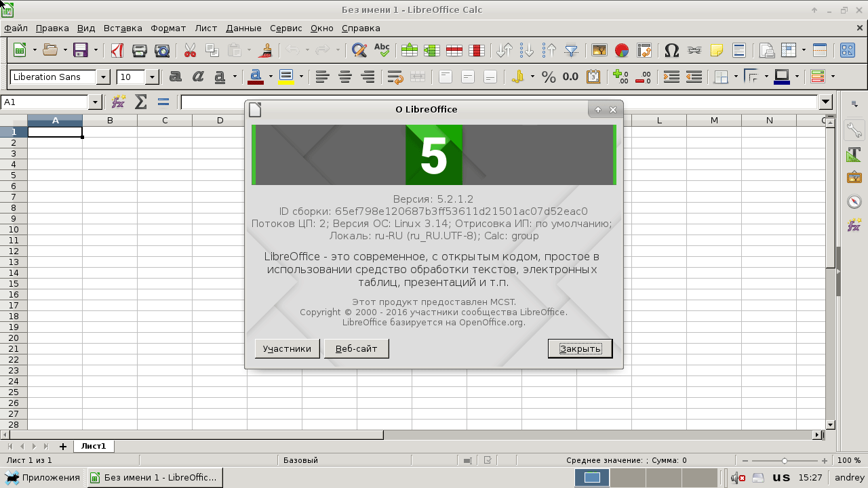This screenshot has width=868, height=488.
Task: Insert a comment sticky note
Action: coord(716,50)
